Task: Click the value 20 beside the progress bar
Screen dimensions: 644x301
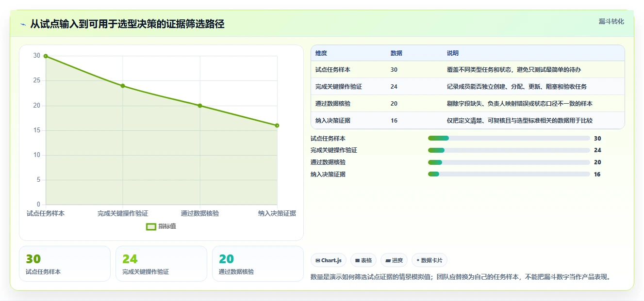Action: (x=597, y=162)
